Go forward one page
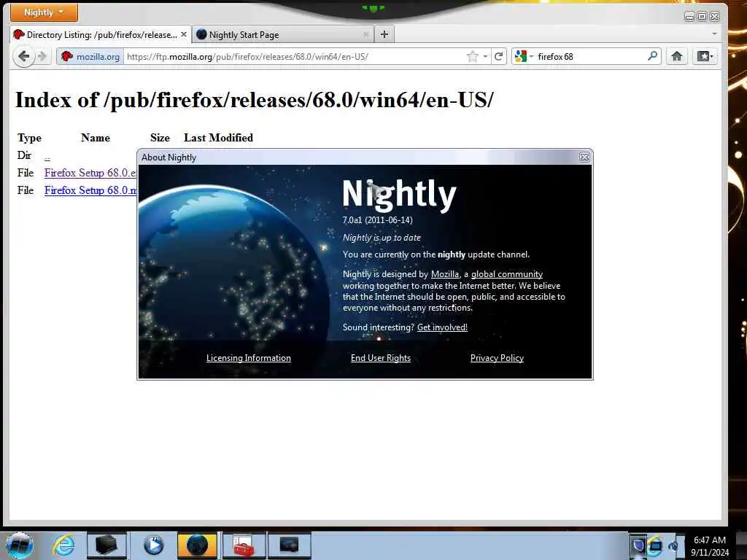Image resolution: width=747 pixels, height=560 pixels. click(x=42, y=57)
